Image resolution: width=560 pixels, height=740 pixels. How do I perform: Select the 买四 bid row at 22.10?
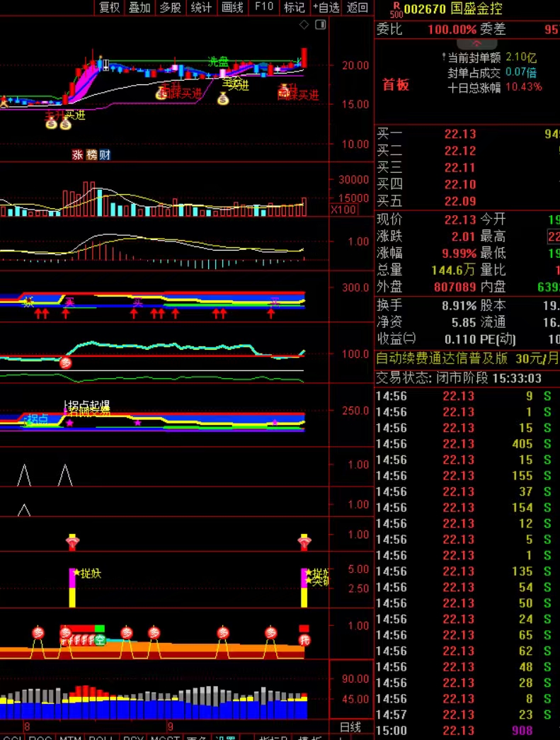(467, 185)
